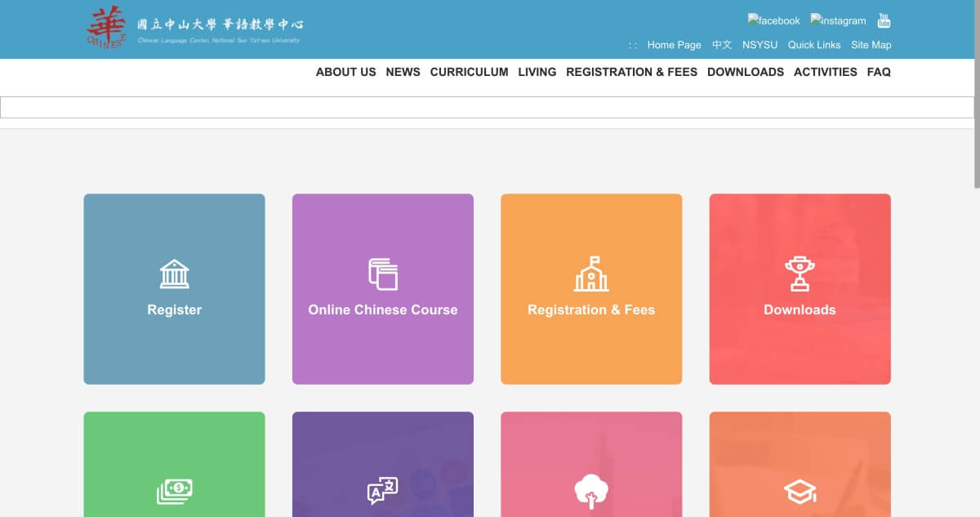Expand the ACTIVITIES navigation menu
The width and height of the screenshot is (980, 517).
point(825,72)
